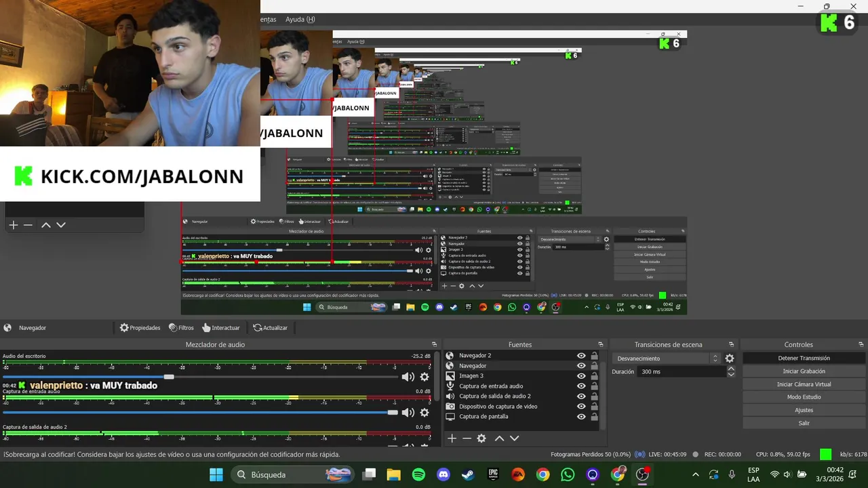Open WhatsApp from the taskbar

tap(568, 474)
